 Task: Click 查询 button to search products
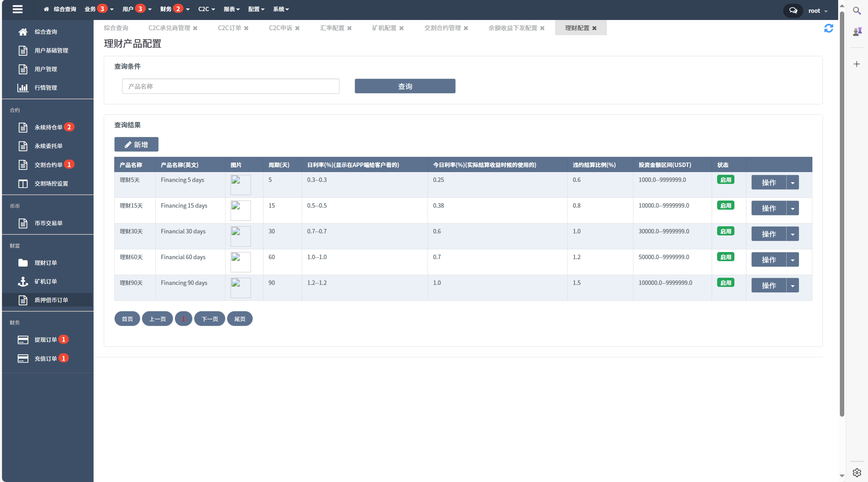(x=405, y=86)
